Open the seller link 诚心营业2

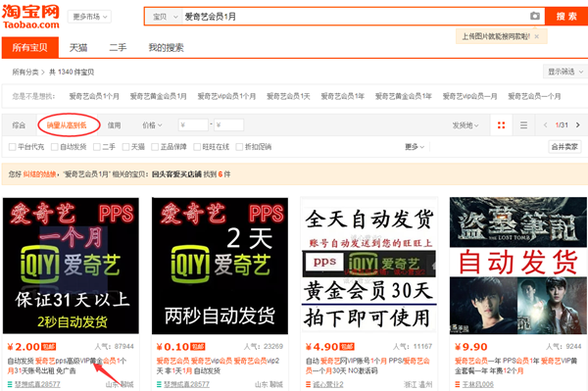coord(327,384)
